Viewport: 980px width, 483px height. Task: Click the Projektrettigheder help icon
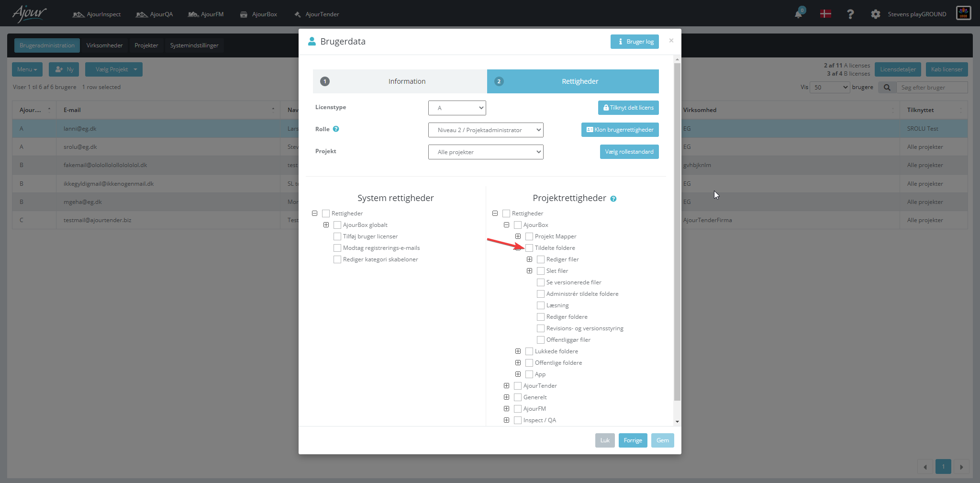613,199
